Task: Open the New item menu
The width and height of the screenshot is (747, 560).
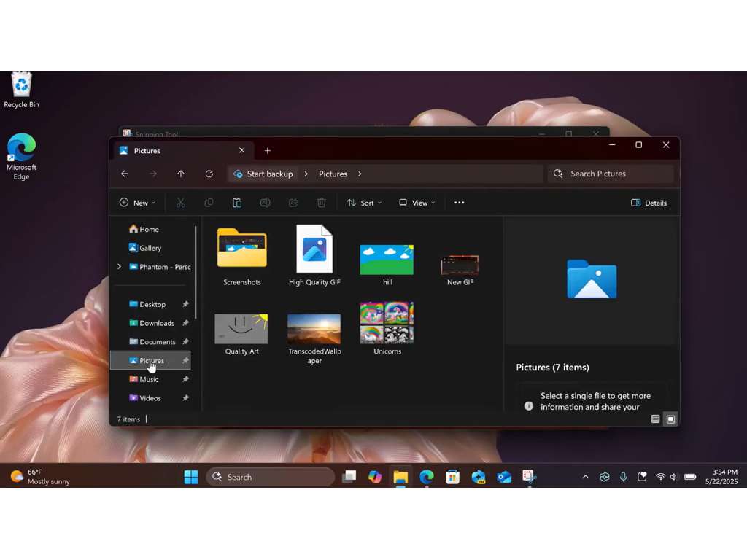Action: click(137, 203)
